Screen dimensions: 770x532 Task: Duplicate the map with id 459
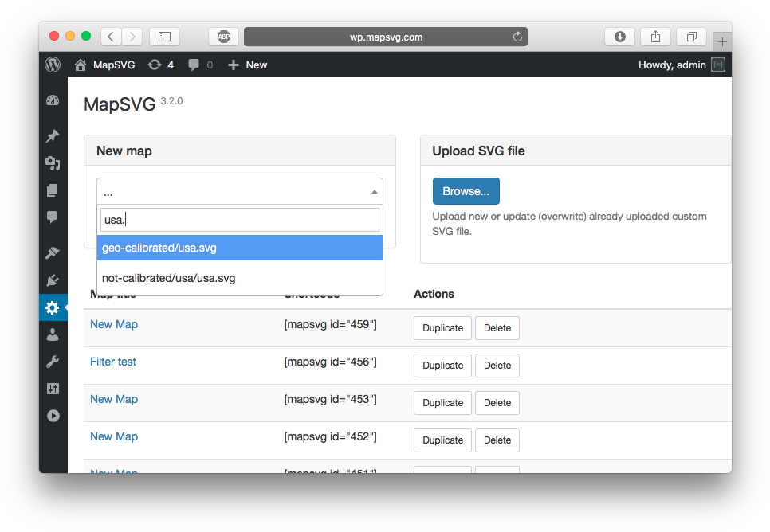coord(442,328)
